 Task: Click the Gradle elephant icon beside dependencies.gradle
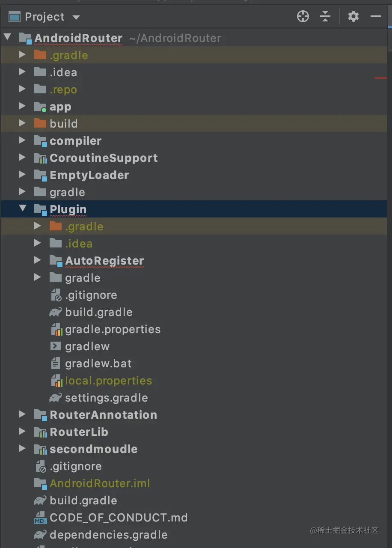tap(40, 535)
